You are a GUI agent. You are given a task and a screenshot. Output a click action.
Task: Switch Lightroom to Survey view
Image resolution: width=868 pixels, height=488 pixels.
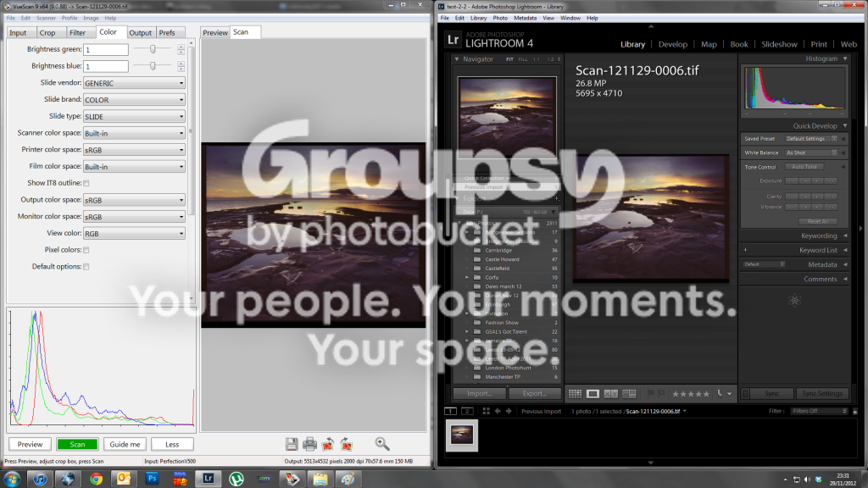pos(629,393)
